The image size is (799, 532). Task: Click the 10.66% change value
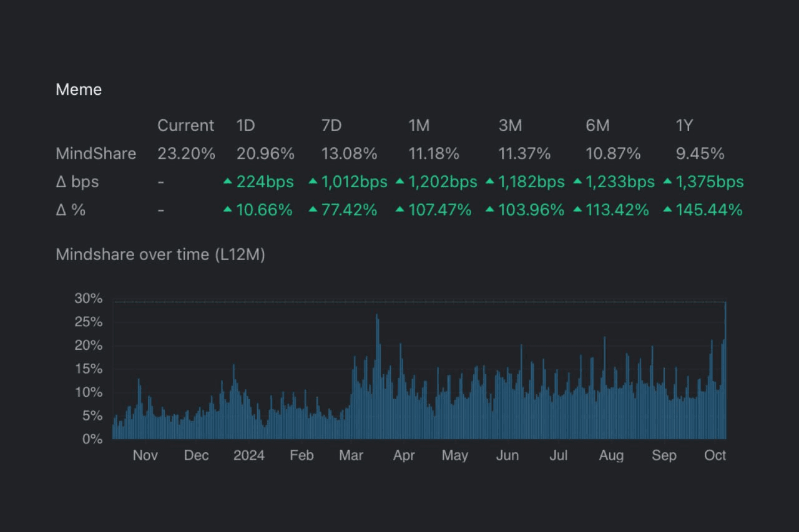264,210
